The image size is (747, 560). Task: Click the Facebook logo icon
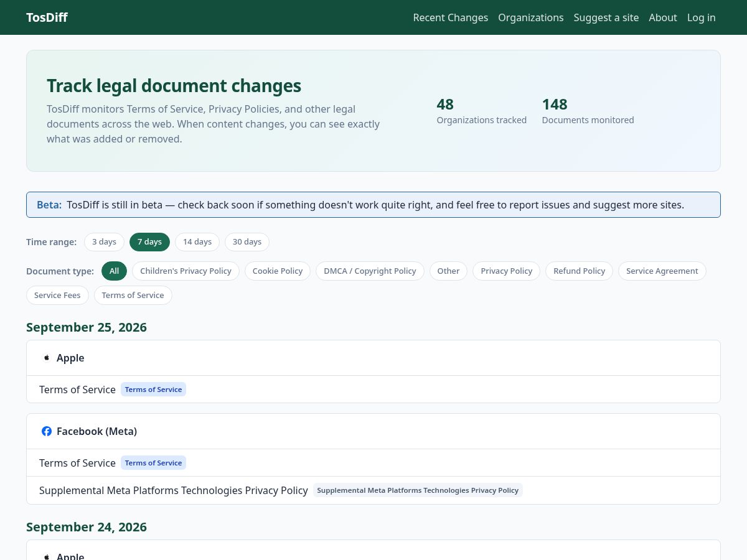[47, 431]
